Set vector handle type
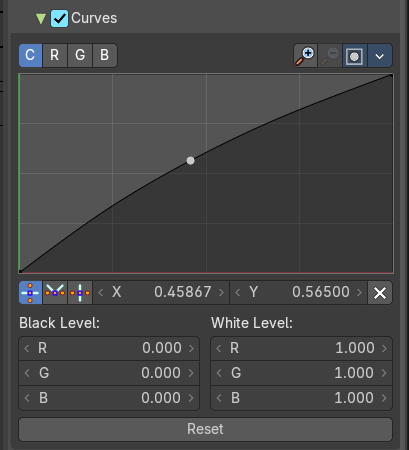This screenshot has width=409, height=450. tap(55, 293)
